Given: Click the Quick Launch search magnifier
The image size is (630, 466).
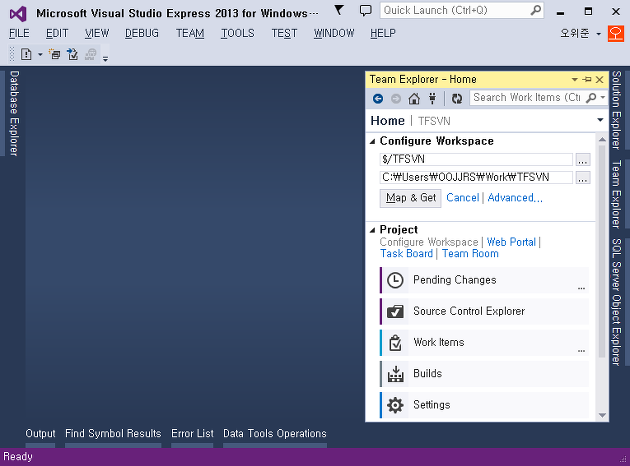Looking at the screenshot, I should click(536, 10).
